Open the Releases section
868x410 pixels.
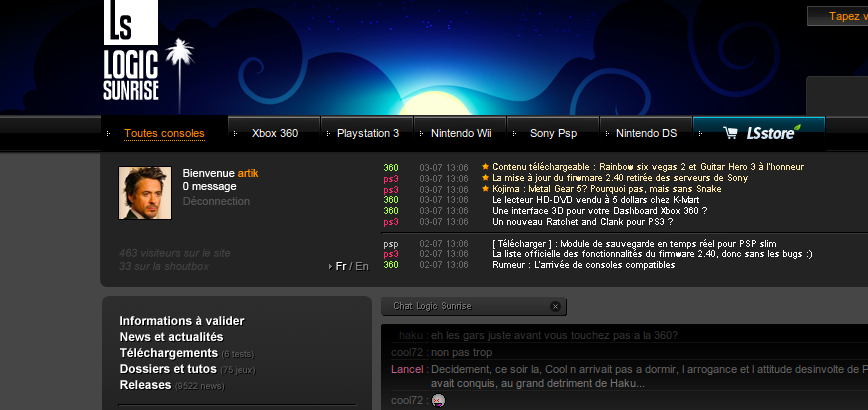pyautogui.click(x=145, y=385)
